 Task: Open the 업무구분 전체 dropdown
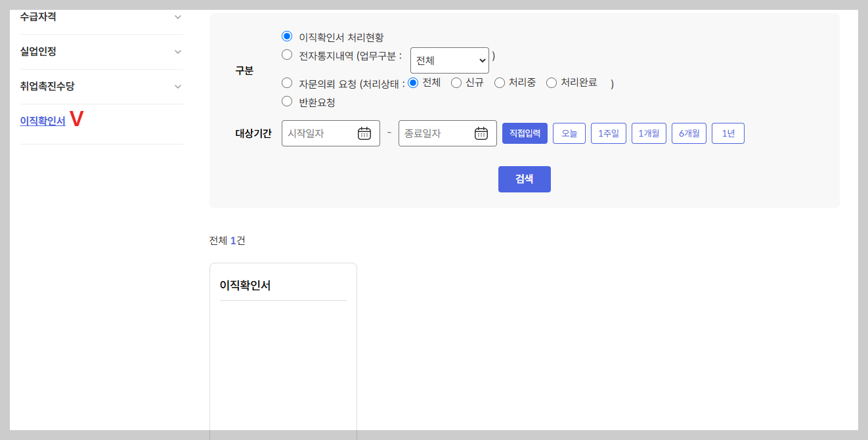coord(449,60)
